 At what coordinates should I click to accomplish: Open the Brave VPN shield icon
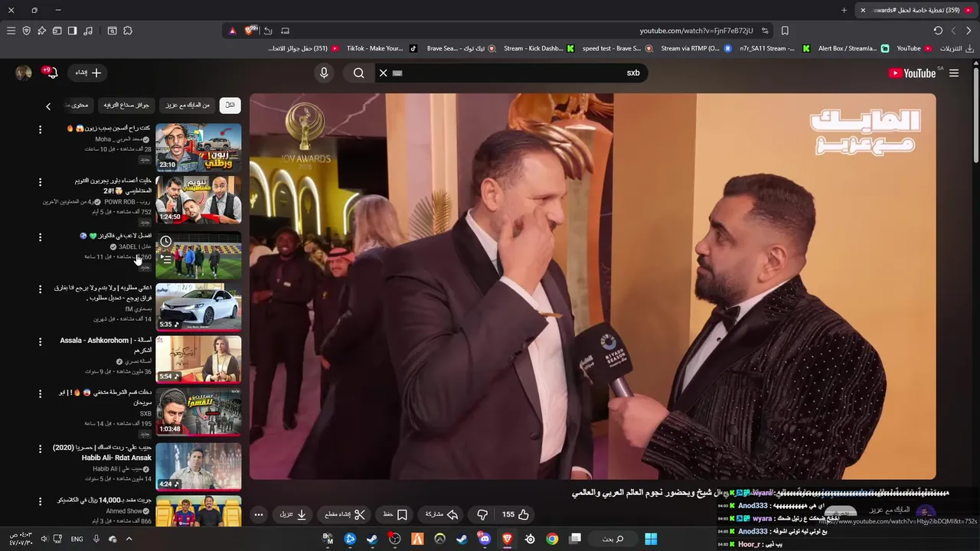26,31
